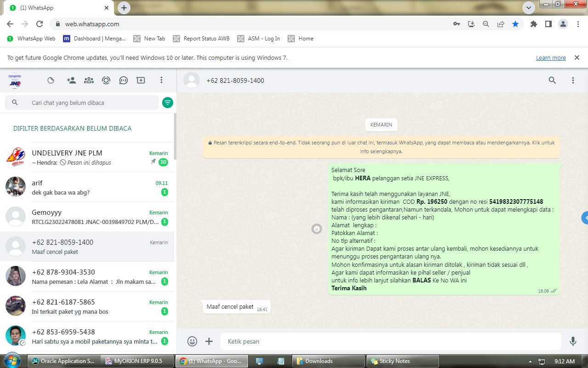Close the WhatsApp browser tab

pos(107,8)
